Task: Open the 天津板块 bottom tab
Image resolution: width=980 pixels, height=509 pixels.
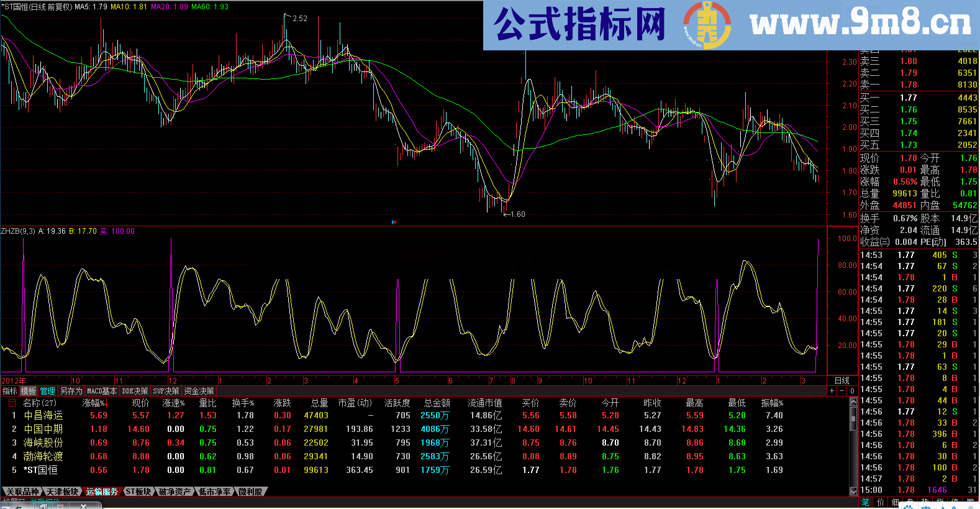Action: click(x=63, y=492)
